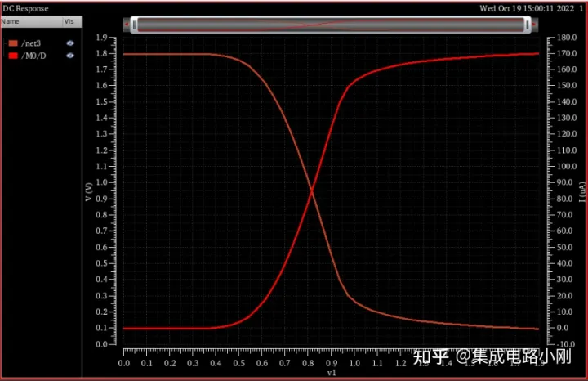Grab the right handle of the zoom slider
This screenshot has height=381, width=588.
(528, 25)
